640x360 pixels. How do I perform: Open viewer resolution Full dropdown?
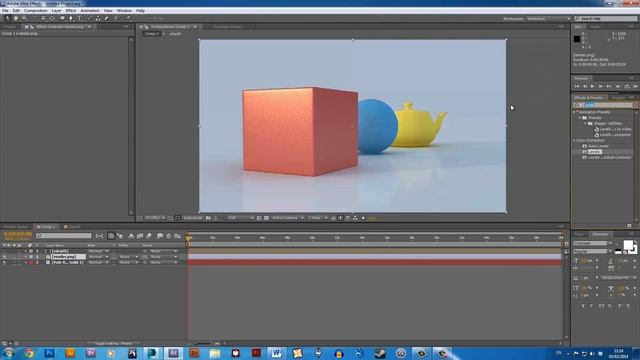pyautogui.click(x=241, y=218)
